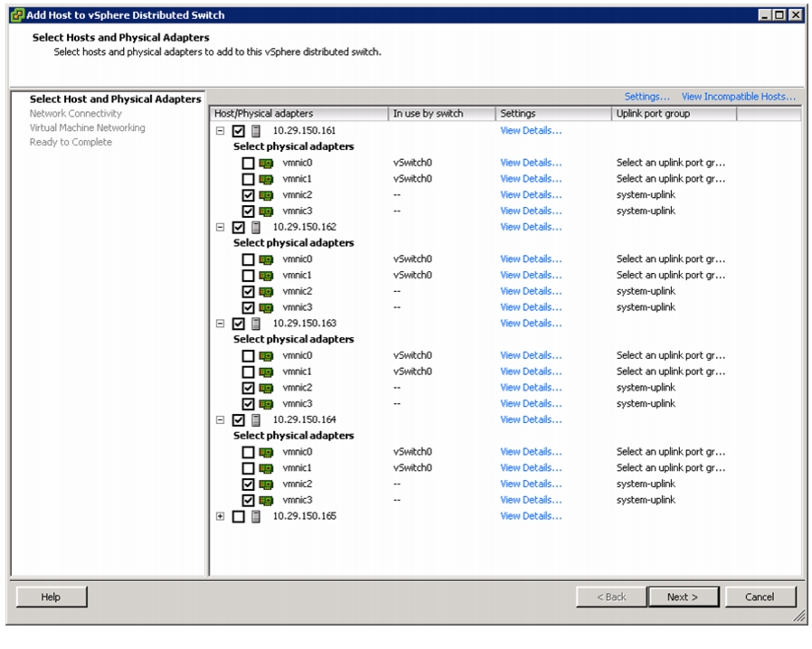Click the server icon for host 10.29.150.165
812x649 pixels.
point(256,516)
